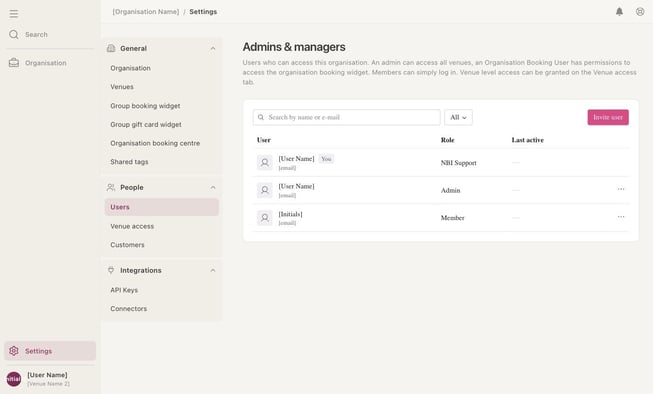Open Venue access settings
Screen dimensions: 653x394
click(x=132, y=226)
